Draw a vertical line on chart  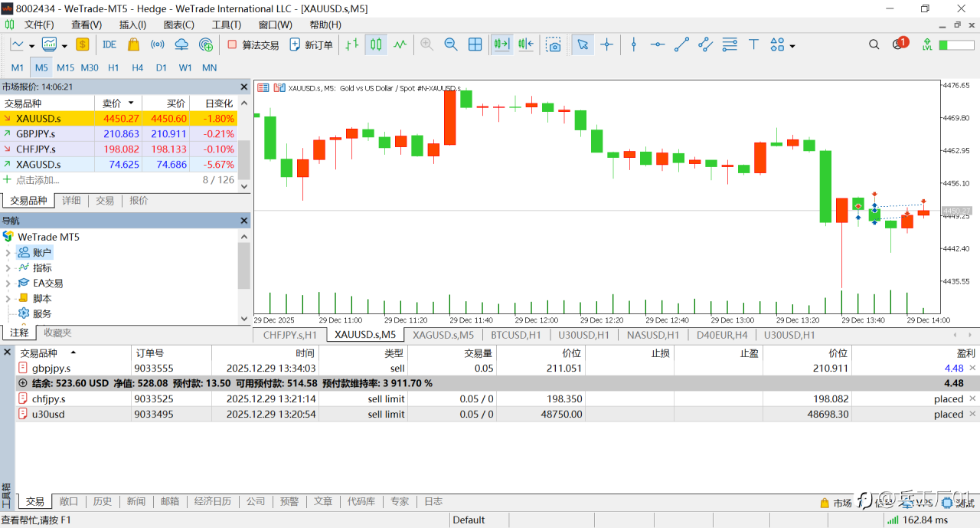pos(633,44)
